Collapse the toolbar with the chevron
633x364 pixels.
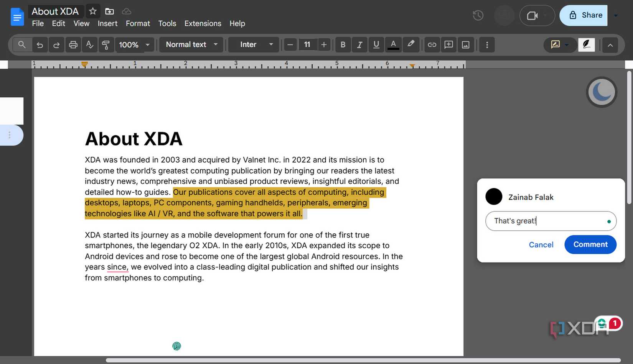tap(610, 45)
